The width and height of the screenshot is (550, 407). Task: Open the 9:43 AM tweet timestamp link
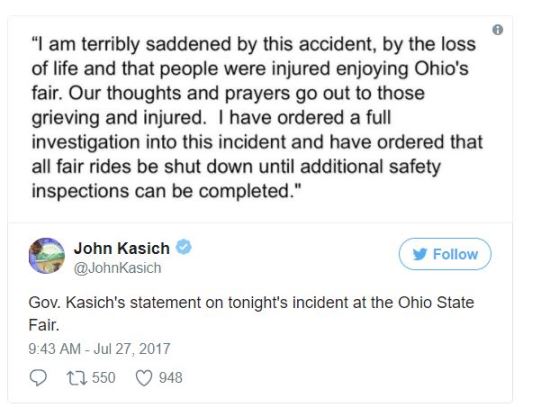(99, 349)
